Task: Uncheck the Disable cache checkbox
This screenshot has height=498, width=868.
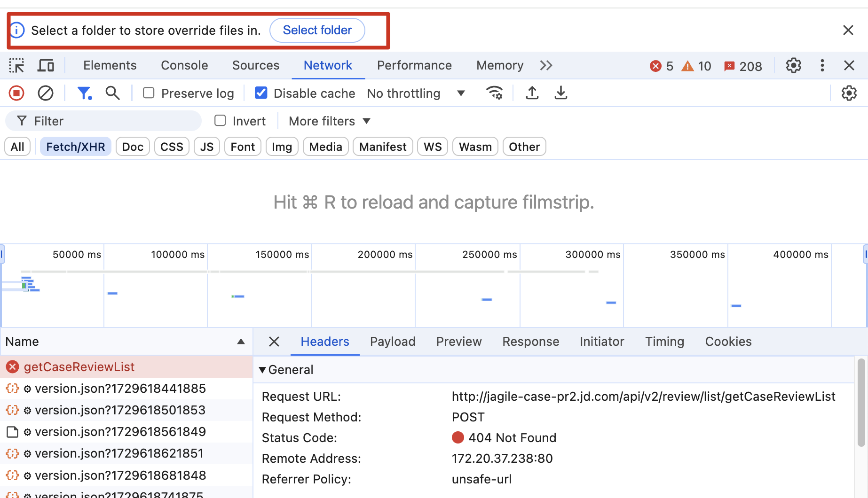Action: coord(261,93)
